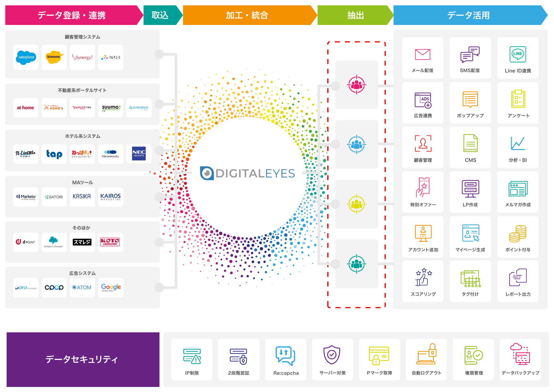This screenshot has width=554, height=392.
Task: Click the TEMAIRAZU logo tile
Action: click(111, 154)
